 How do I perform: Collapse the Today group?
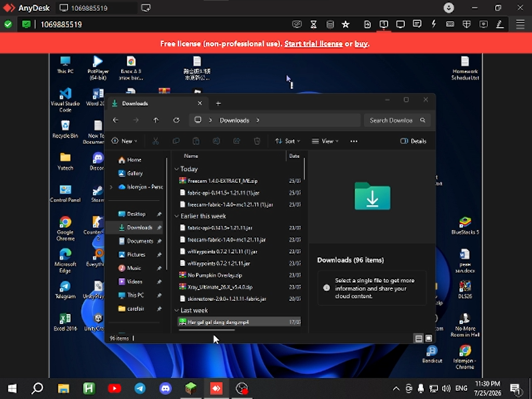[177, 169]
